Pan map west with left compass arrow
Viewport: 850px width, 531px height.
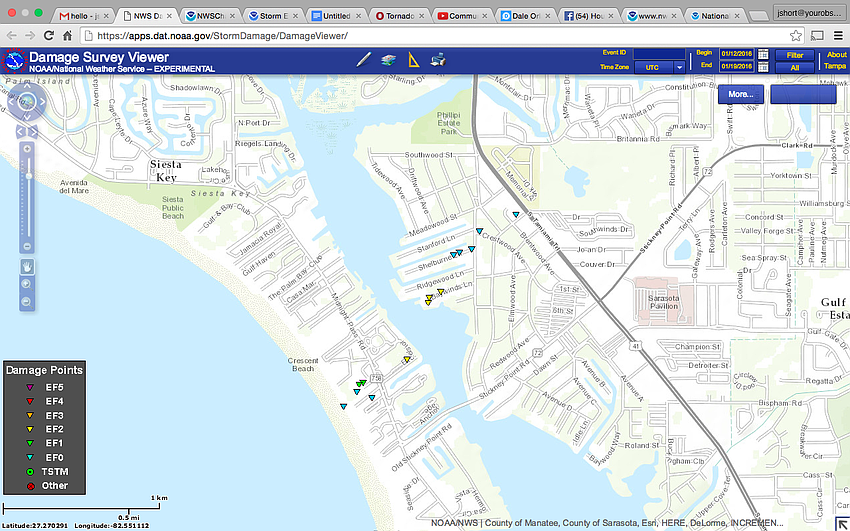pyautogui.click(x=12, y=101)
